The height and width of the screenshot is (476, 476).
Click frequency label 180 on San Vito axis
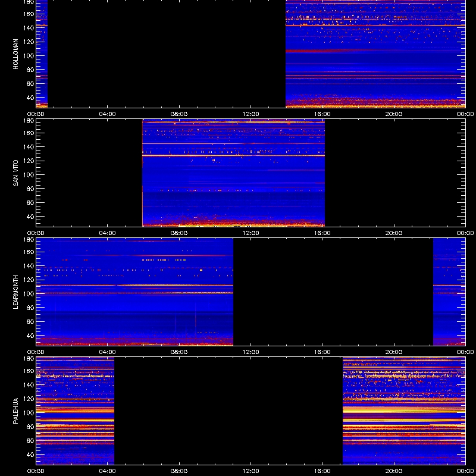30,121
